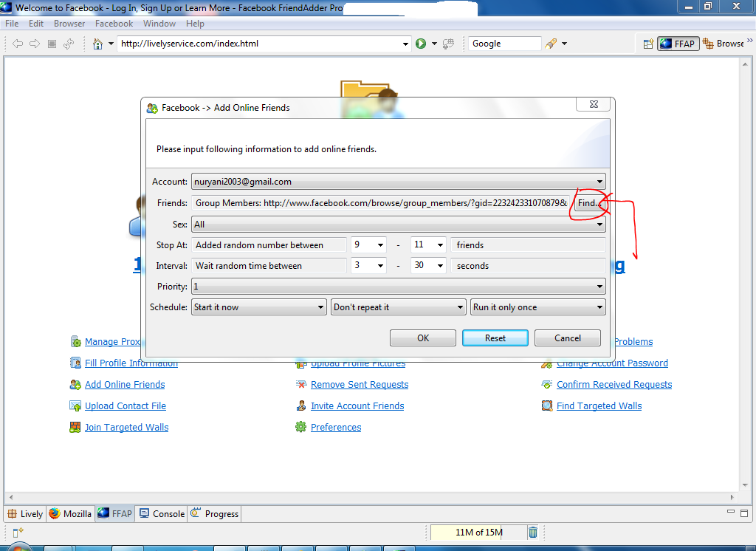Expand the Sex dropdown set to All
Viewport: 756px width, 551px height.
398,225
